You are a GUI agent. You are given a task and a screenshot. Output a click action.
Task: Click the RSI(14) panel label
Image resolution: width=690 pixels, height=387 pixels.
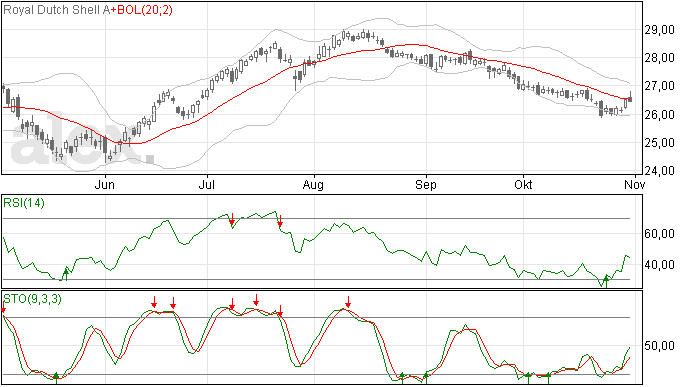click(x=24, y=203)
